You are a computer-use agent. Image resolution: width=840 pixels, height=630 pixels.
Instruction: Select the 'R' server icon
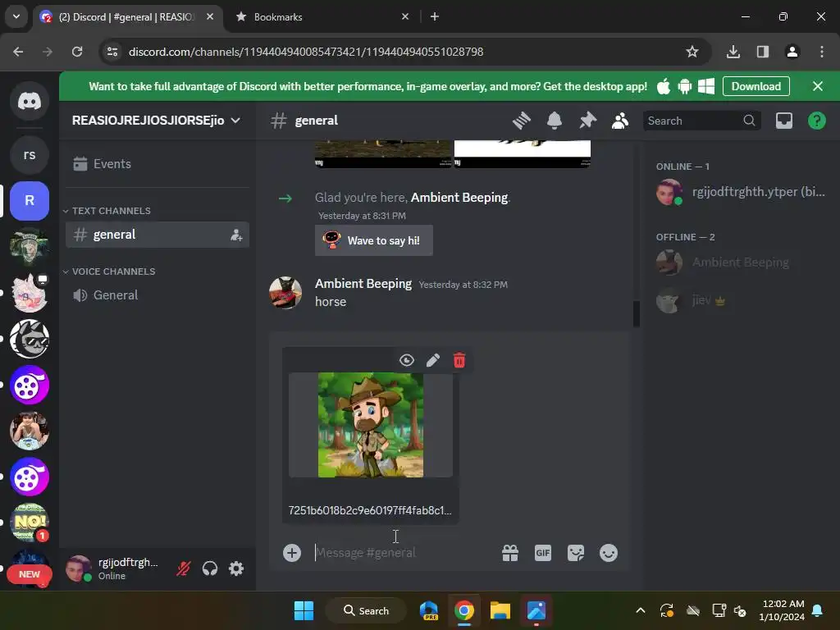[30, 201]
